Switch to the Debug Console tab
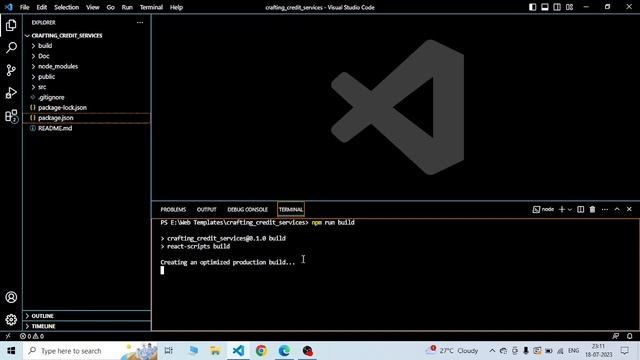 pyautogui.click(x=247, y=209)
